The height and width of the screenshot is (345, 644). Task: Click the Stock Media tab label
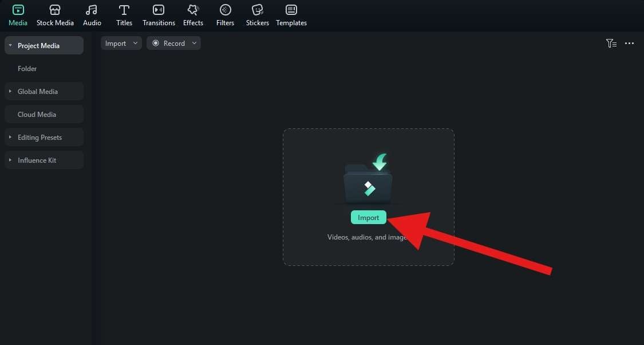click(55, 23)
